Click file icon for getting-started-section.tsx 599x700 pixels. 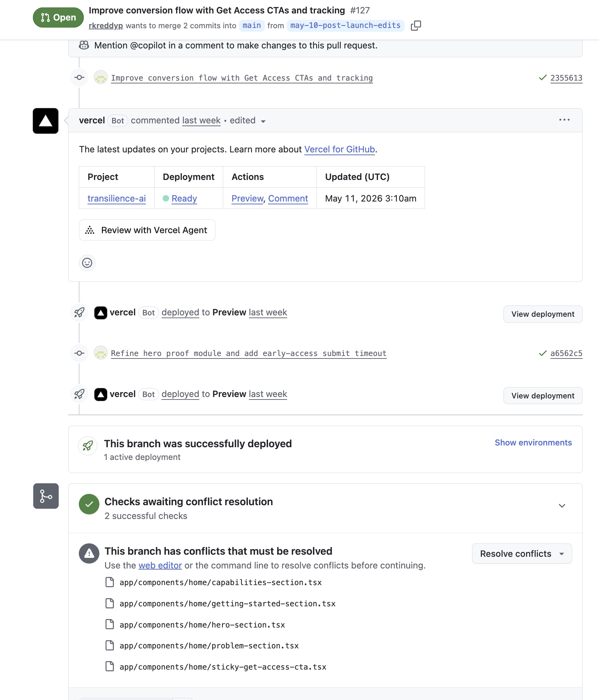coord(110,603)
